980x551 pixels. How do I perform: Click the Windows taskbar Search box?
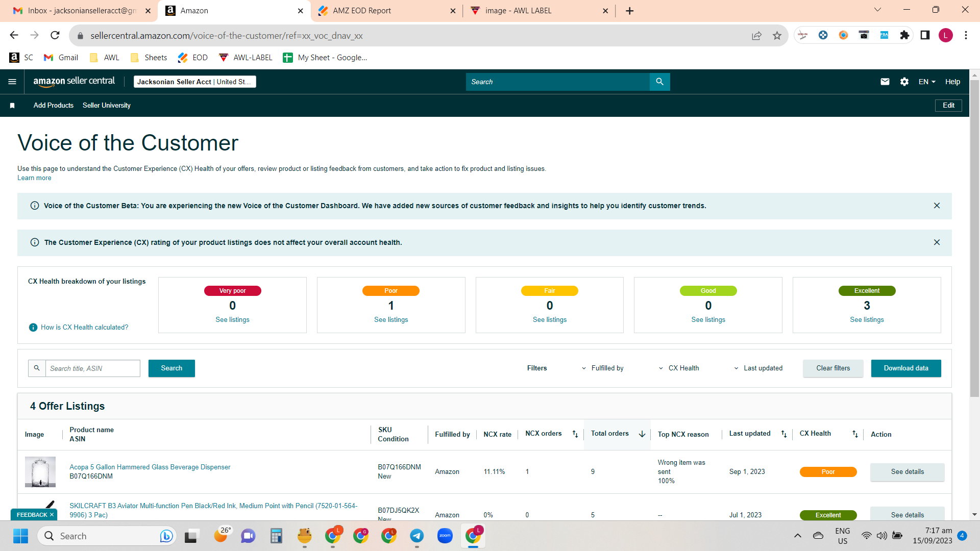[107, 536]
